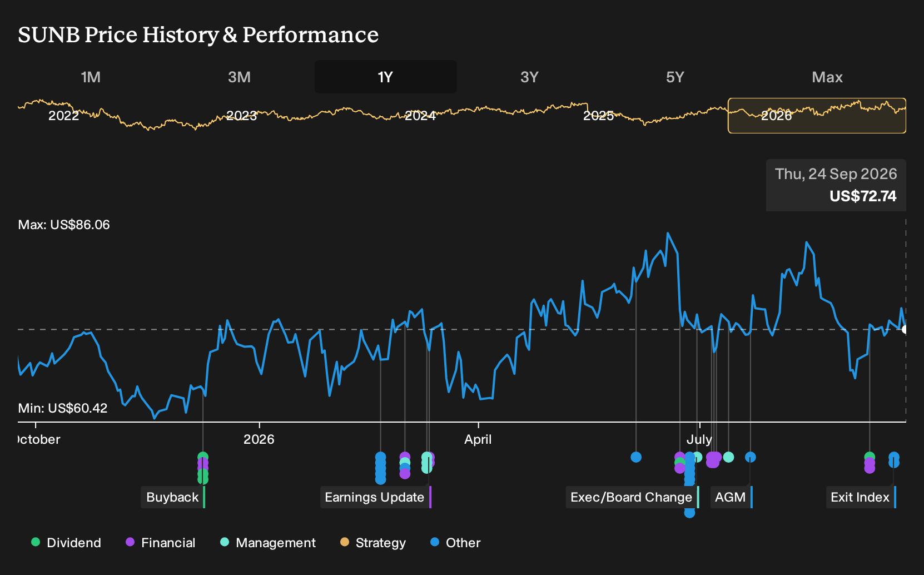Toggle Strategy events in the legend
The width and height of the screenshot is (924, 575).
(x=373, y=543)
